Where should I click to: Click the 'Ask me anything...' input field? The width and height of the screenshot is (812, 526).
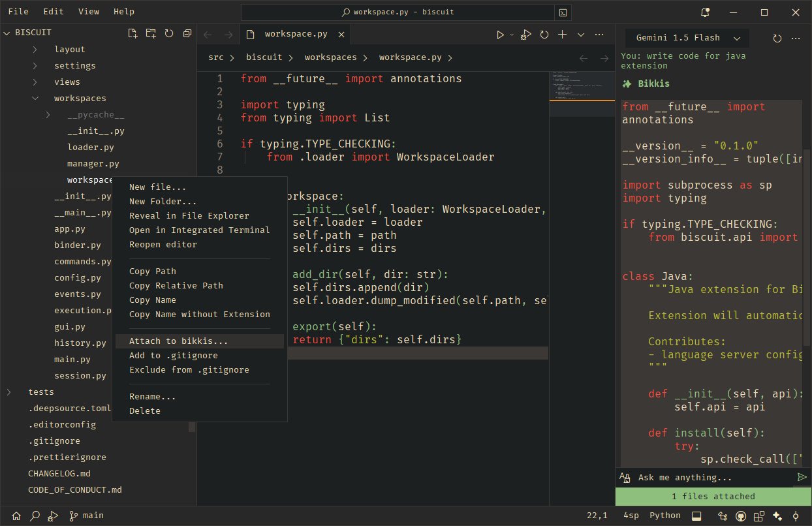[x=715, y=478]
